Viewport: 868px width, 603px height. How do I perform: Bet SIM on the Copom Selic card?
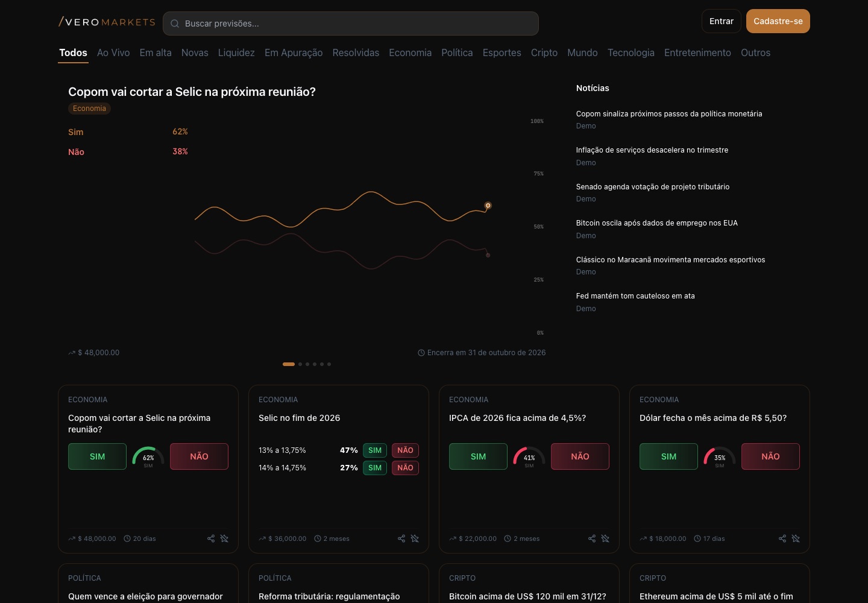click(97, 456)
